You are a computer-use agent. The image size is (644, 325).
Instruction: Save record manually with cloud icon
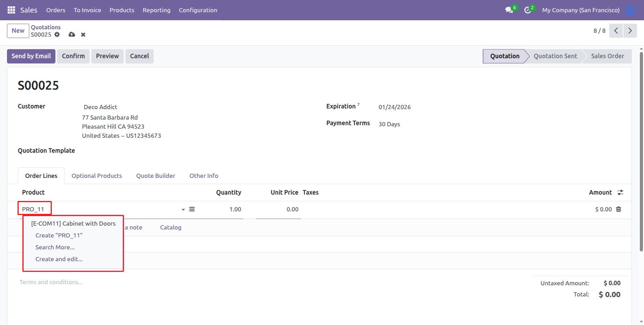click(72, 35)
